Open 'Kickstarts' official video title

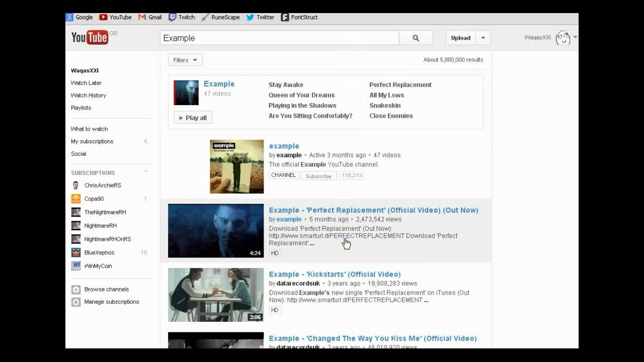pyautogui.click(x=335, y=275)
